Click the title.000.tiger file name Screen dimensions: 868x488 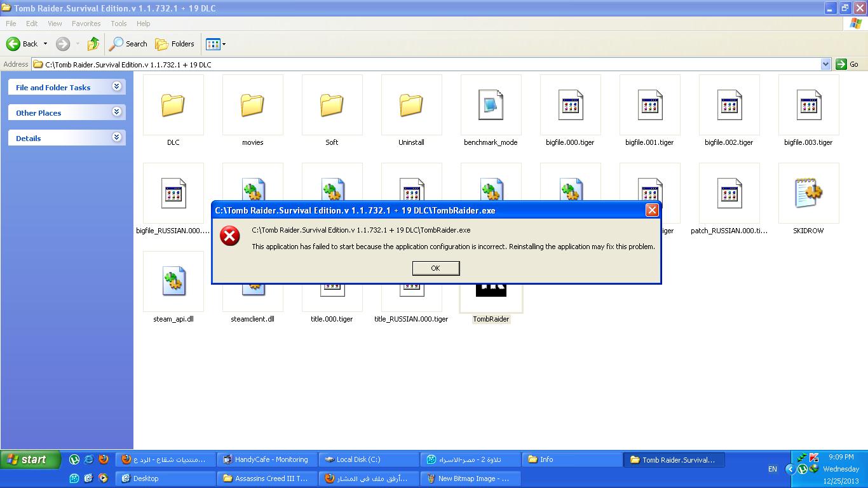click(x=332, y=319)
